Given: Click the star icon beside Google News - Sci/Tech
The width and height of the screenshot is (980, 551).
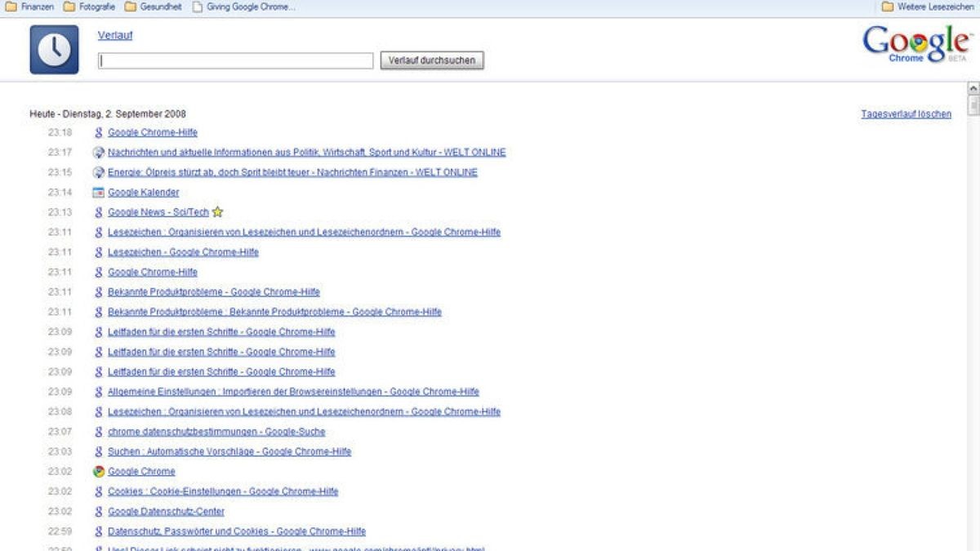Looking at the screenshot, I should (216, 211).
